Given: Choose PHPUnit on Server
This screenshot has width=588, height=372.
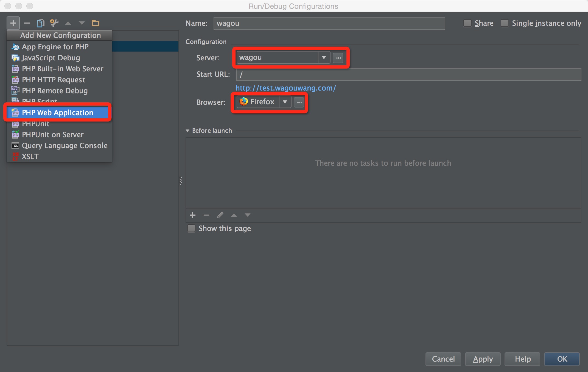Looking at the screenshot, I should (x=59, y=135).
